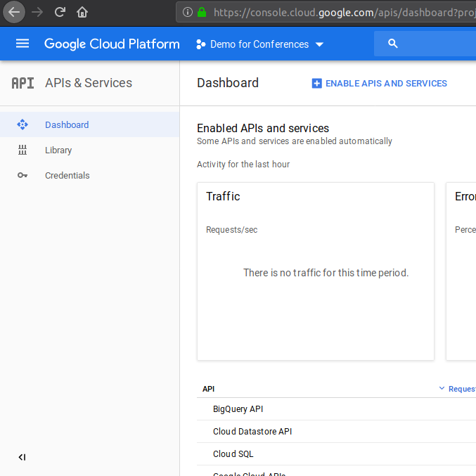Click the Dashboard sidebar diamond icon
Screen dimensions: 476x476
pyautogui.click(x=22, y=124)
